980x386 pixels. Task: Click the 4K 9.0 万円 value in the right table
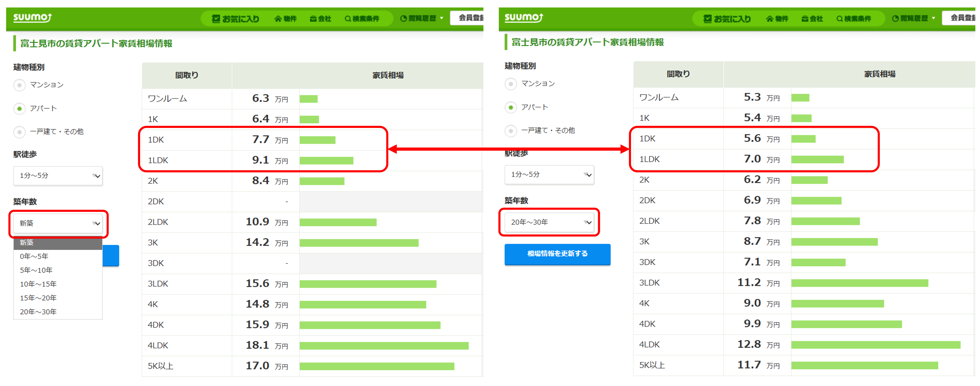point(762,303)
